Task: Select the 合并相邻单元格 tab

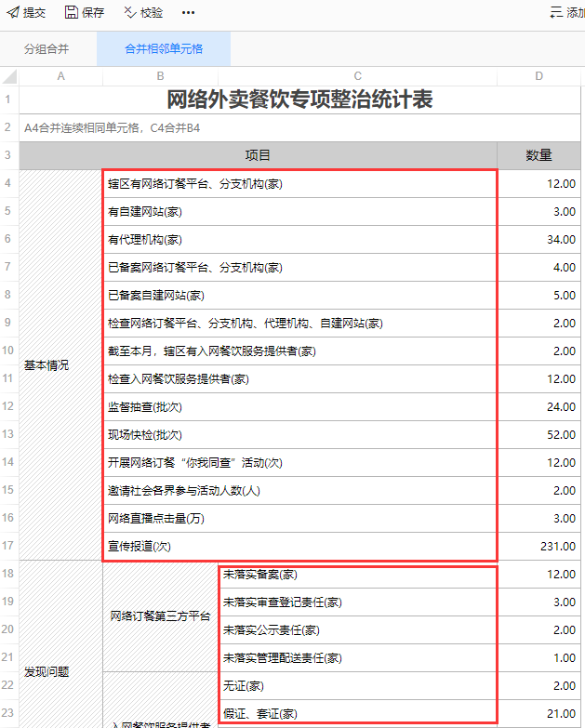Action: coord(164,49)
